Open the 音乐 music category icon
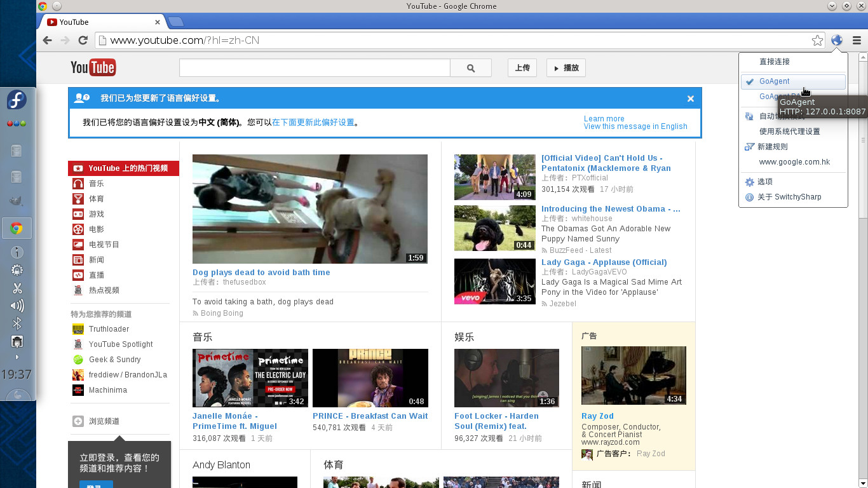Image resolution: width=868 pixels, height=488 pixels. click(x=78, y=184)
